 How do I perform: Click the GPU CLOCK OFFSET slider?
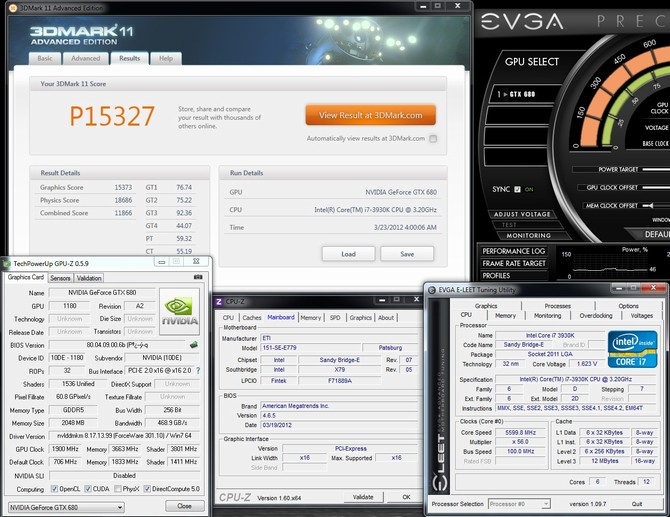coord(656,188)
